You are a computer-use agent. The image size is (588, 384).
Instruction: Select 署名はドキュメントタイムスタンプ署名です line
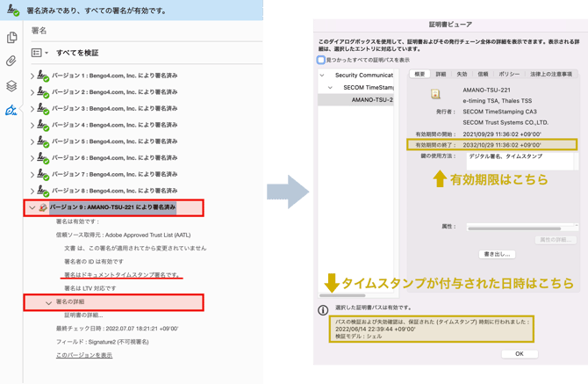(x=122, y=275)
